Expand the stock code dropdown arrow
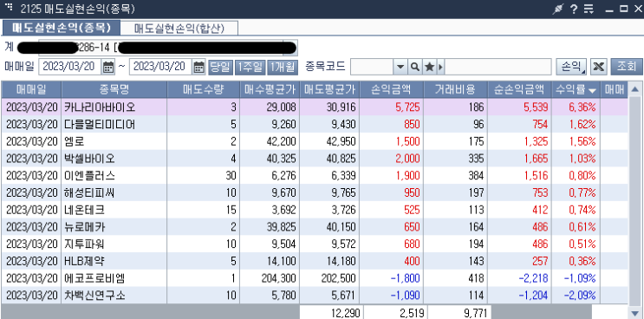 coord(400,67)
